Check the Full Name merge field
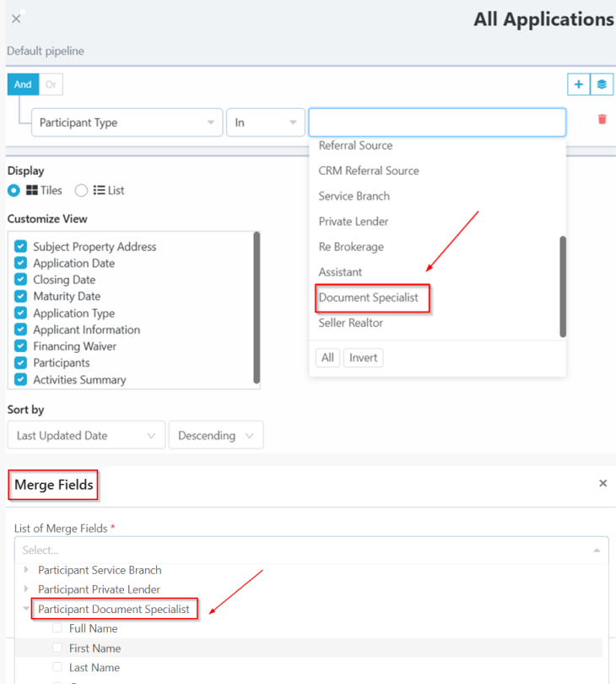The image size is (616, 684). (x=57, y=628)
